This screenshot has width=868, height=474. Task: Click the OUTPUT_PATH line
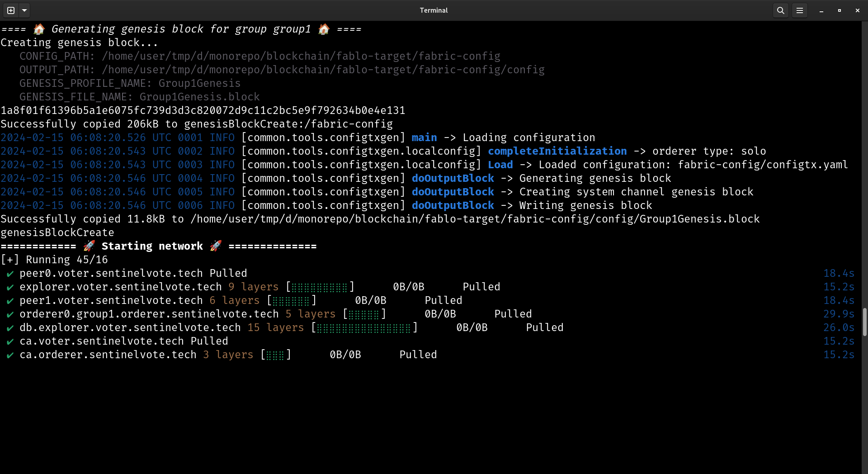pyautogui.click(x=282, y=70)
